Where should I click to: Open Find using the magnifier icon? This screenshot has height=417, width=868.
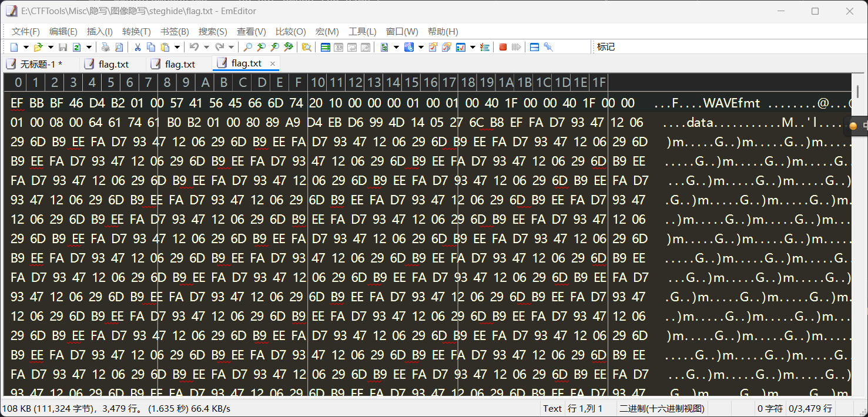coord(248,47)
